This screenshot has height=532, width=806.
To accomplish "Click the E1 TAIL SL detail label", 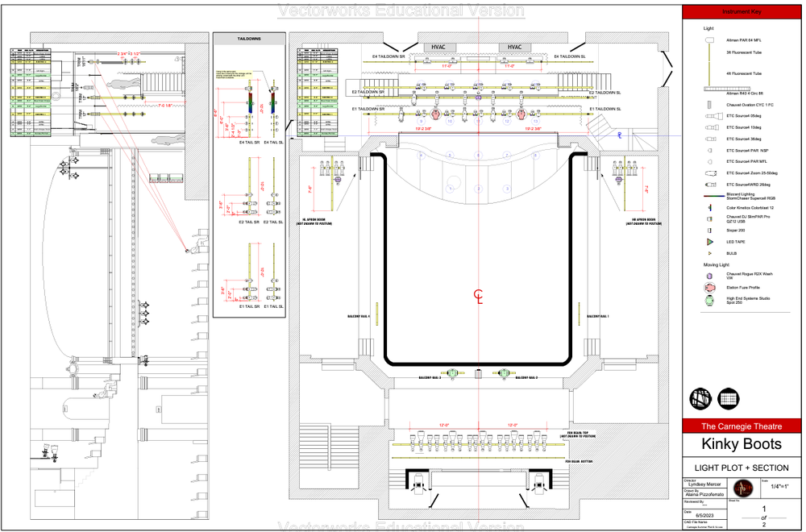I will pyautogui.click(x=273, y=306).
